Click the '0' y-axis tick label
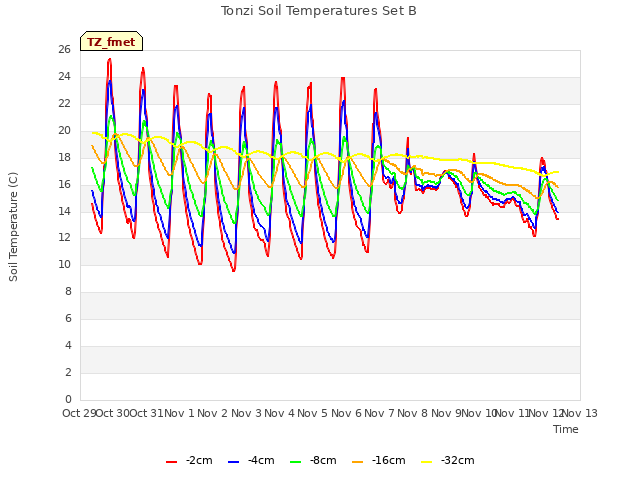The height and width of the screenshot is (480, 640). (68, 400)
